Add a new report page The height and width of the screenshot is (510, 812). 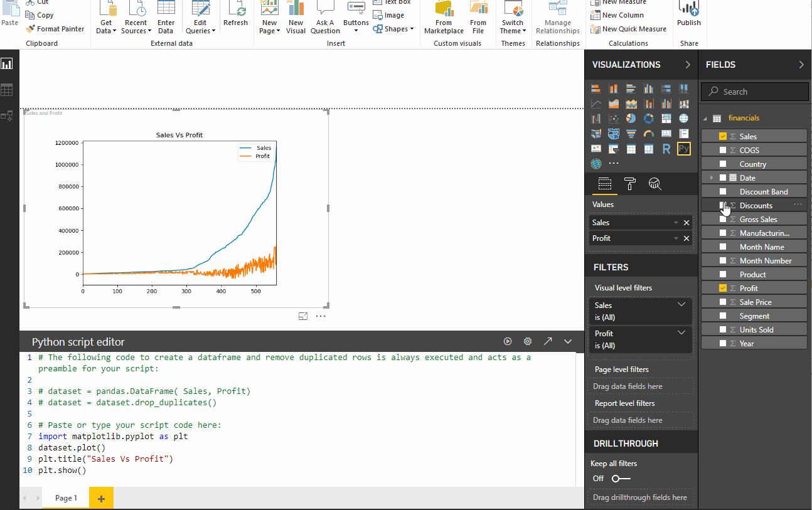click(101, 498)
